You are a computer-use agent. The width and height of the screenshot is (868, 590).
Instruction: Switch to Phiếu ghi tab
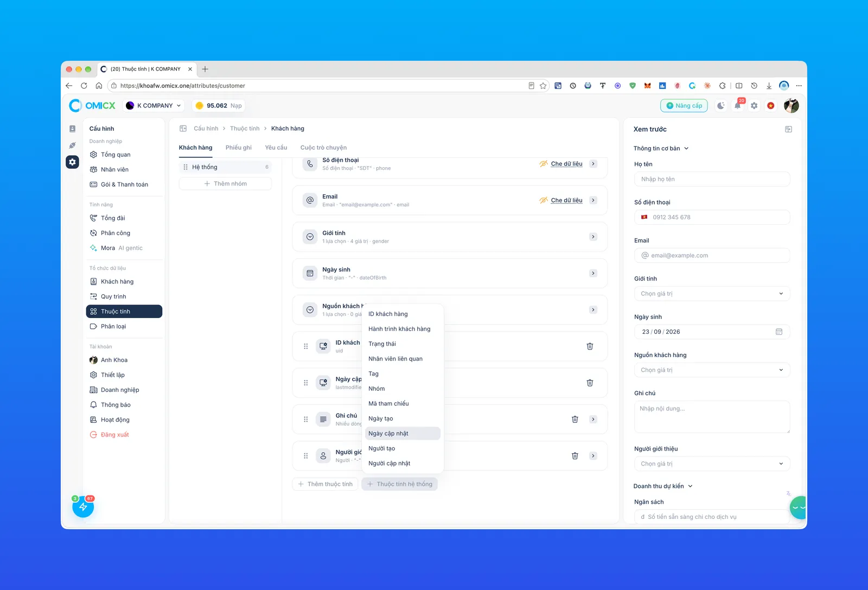(239, 148)
